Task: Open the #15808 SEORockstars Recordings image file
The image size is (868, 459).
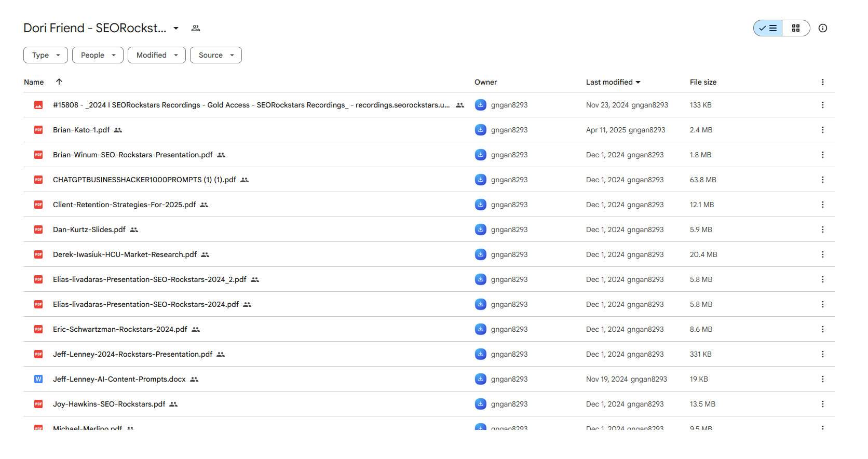Action: click(x=251, y=105)
